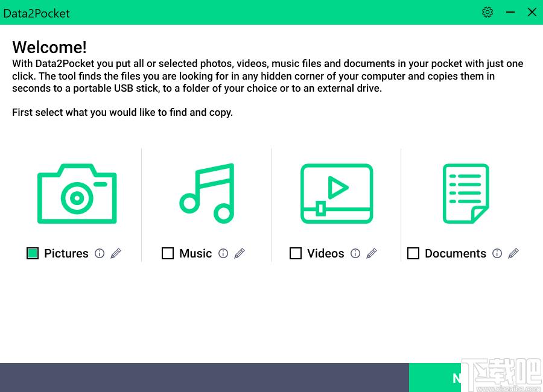This screenshot has width=543, height=392.
Task: Click the document page icon
Action: click(466, 193)
